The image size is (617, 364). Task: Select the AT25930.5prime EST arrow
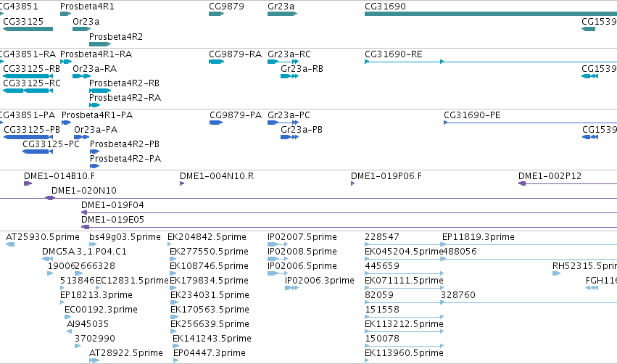(10, 244)
